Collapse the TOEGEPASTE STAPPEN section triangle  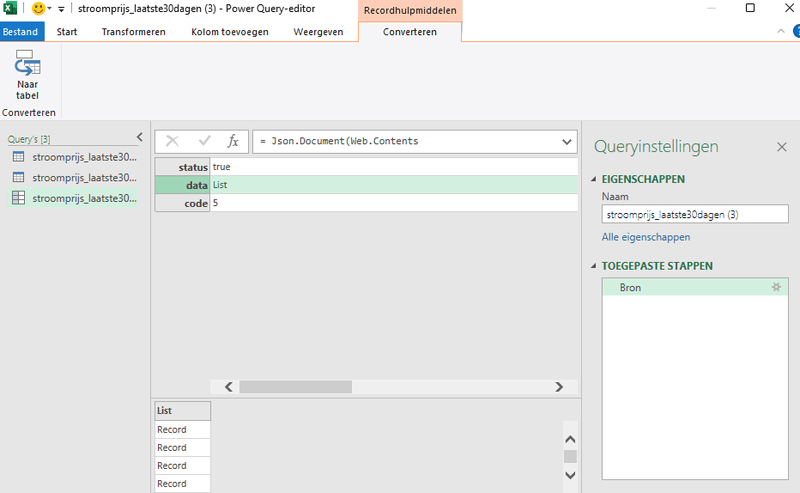[593, 266]
